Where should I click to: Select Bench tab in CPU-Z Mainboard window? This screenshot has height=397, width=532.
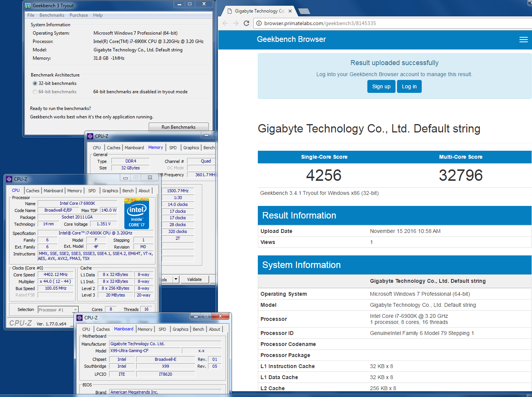(x=199, y=329)
